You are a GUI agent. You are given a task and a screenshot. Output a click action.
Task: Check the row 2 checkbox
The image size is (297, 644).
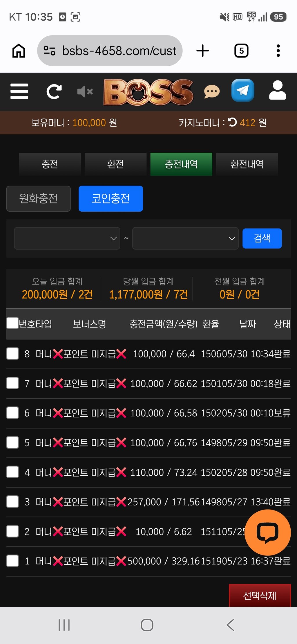pyautogui.click(x=12, y=531)
